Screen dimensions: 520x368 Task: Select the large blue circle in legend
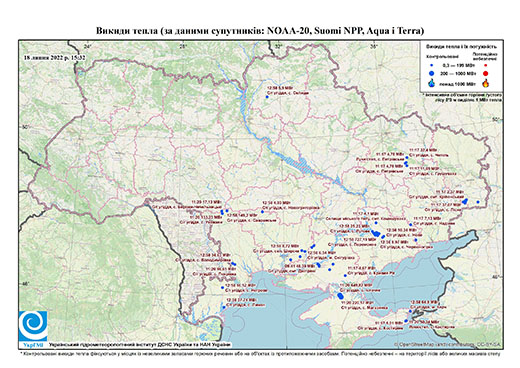(x=432, y=73)
